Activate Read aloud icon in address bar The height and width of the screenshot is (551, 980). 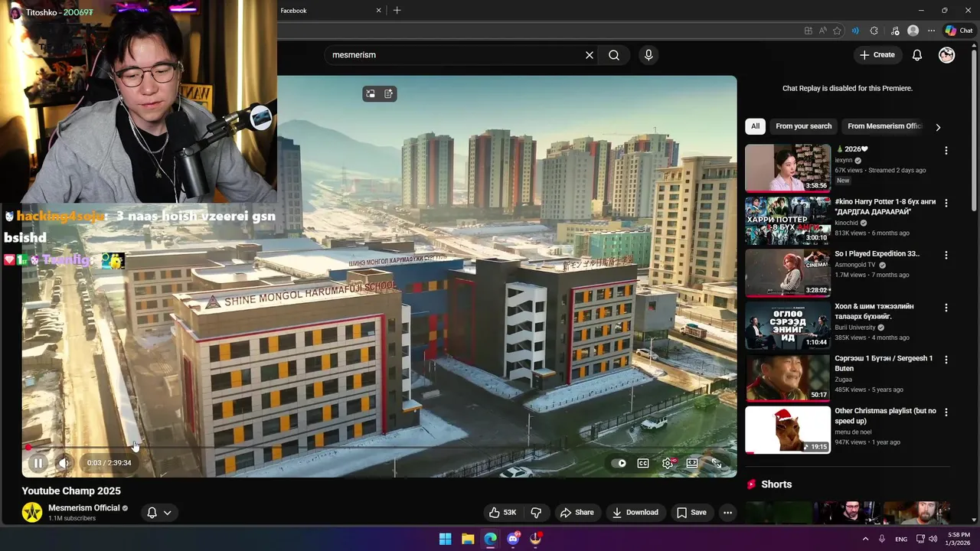[x=823, y=31]
